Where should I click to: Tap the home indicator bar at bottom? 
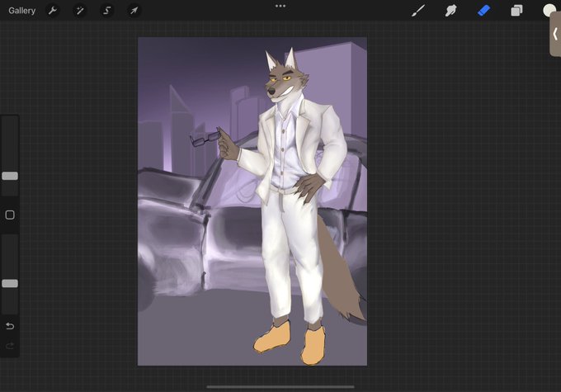(x=280, y=386)
